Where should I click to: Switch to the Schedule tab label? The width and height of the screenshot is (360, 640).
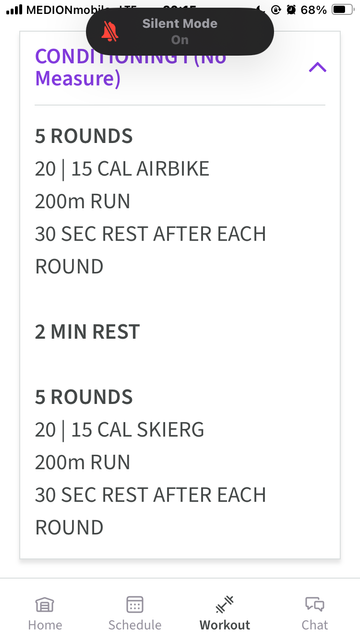point(135,625)
